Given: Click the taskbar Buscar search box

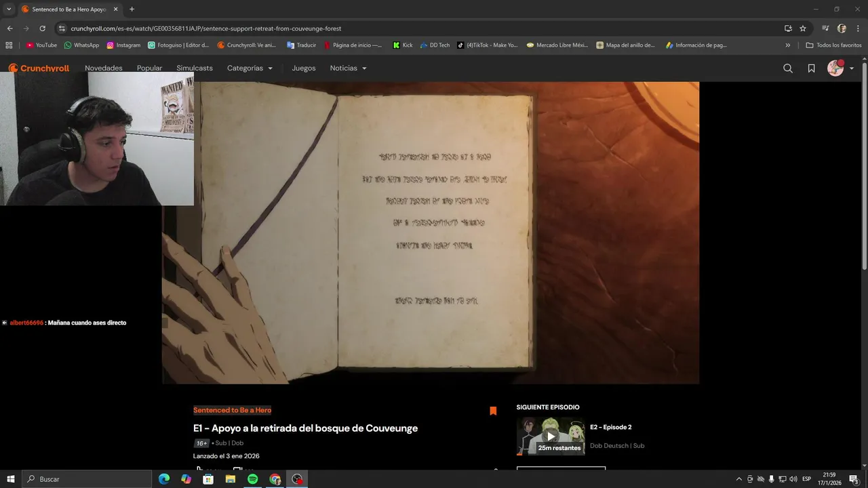Looking at the screenshot, I should click(87, 479).
